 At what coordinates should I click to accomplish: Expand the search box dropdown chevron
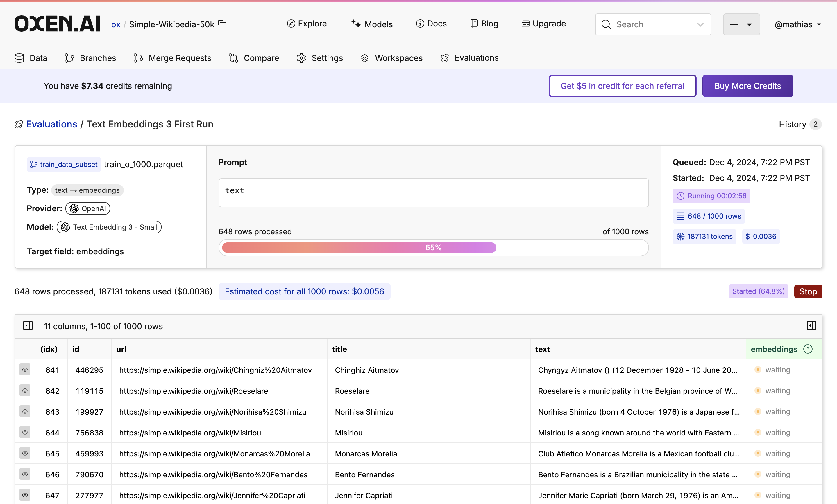click(x=700, y=24)
